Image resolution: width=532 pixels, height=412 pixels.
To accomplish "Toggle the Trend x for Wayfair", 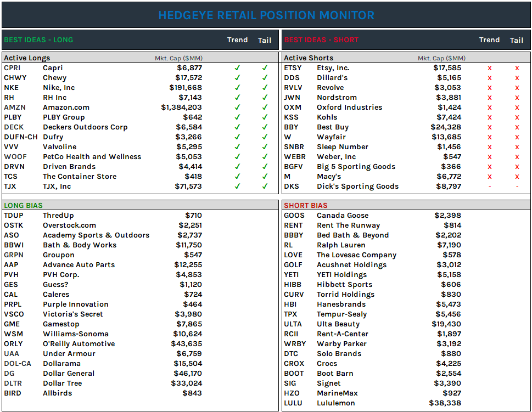I will pyautogui.click(x=489, y=137).
